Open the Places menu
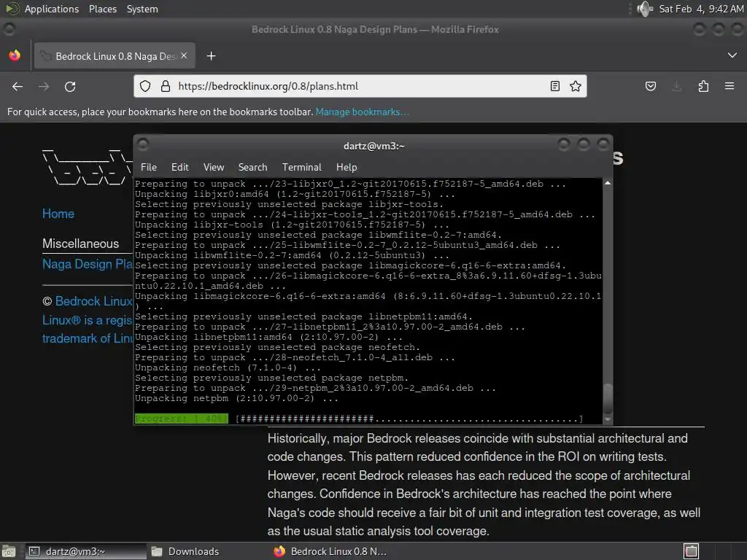This screenshot has height=560, width=747. click(102, 9)
